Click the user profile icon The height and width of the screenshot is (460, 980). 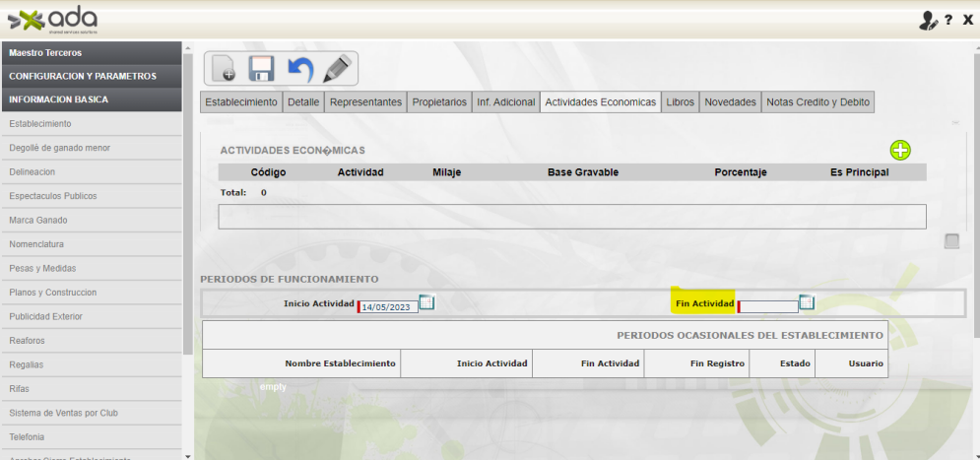(x=927, y=20)
